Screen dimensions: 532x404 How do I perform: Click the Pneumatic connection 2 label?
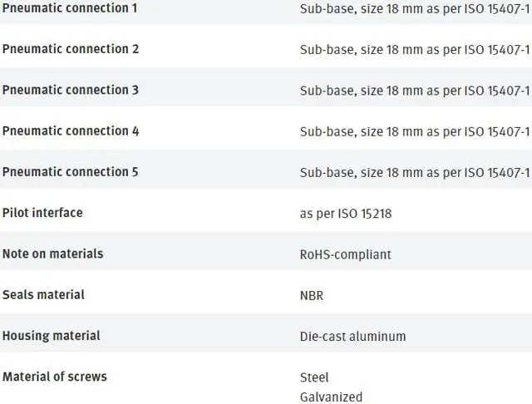(71, 49)
